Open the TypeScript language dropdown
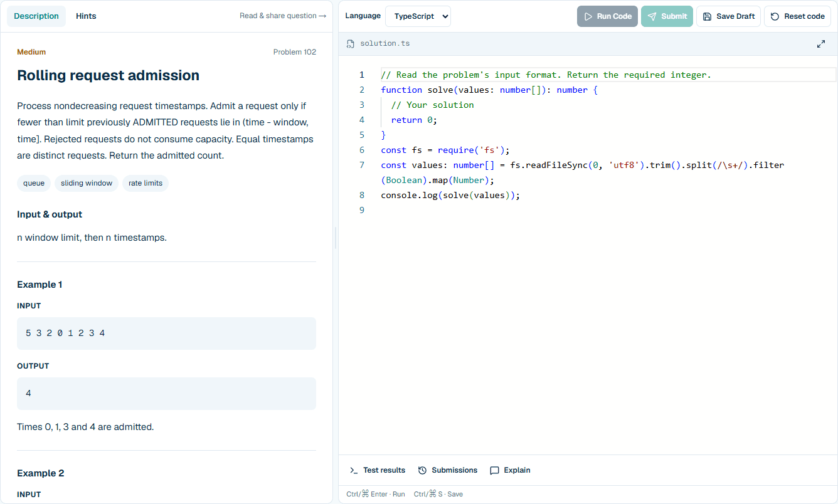 coord(418,16)
